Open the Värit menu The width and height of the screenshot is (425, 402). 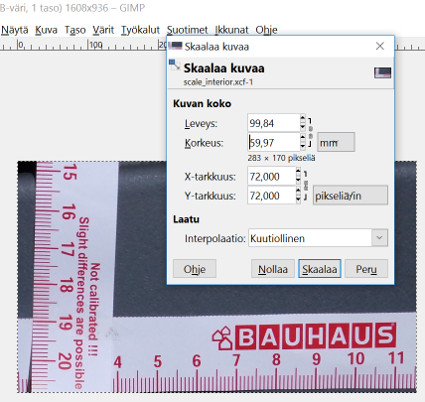pos(103,30)
